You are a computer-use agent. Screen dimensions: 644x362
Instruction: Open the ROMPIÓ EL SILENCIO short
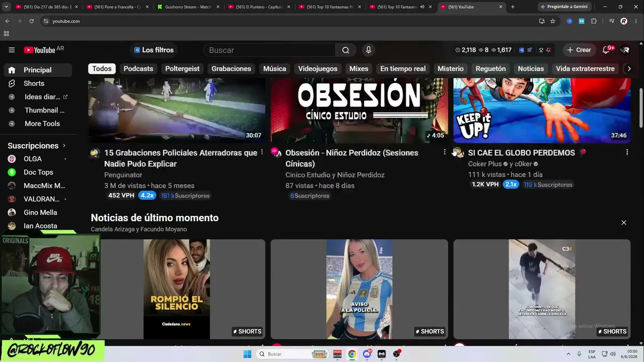click(177, 289)
